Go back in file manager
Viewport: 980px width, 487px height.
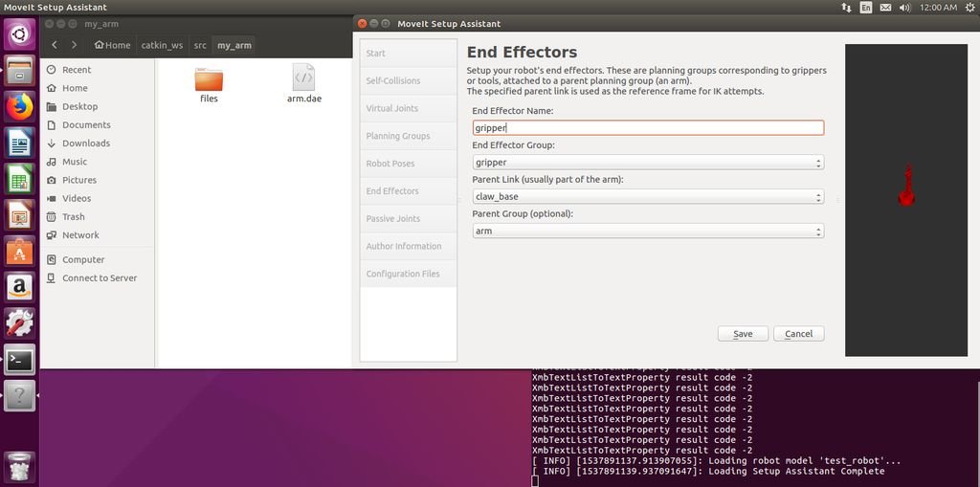(x=55, y=45)
